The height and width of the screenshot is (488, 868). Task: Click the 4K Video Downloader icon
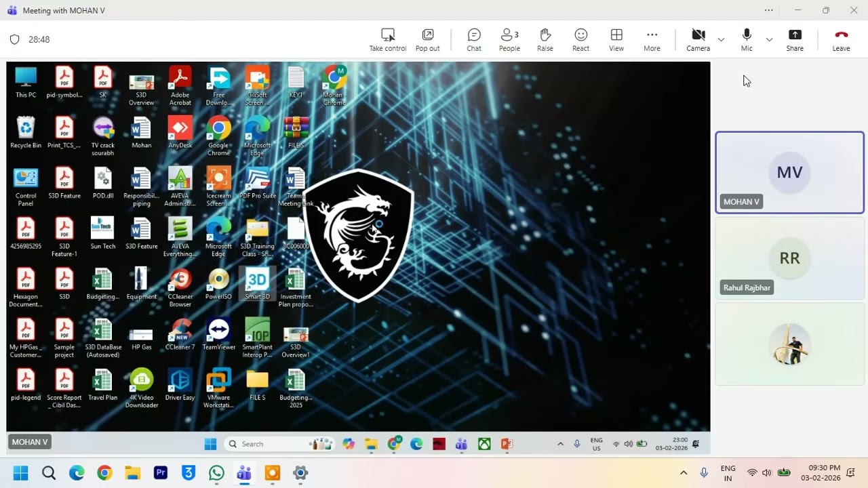point(141,388)
